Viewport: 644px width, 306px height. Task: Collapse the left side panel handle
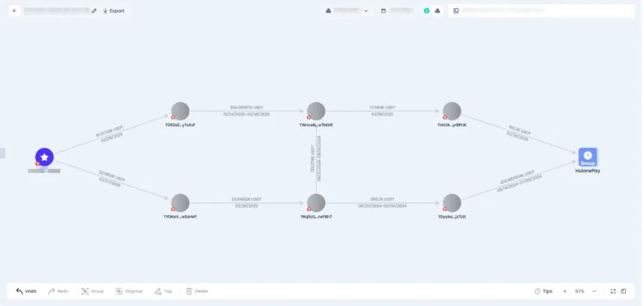[x=2, y=153]
